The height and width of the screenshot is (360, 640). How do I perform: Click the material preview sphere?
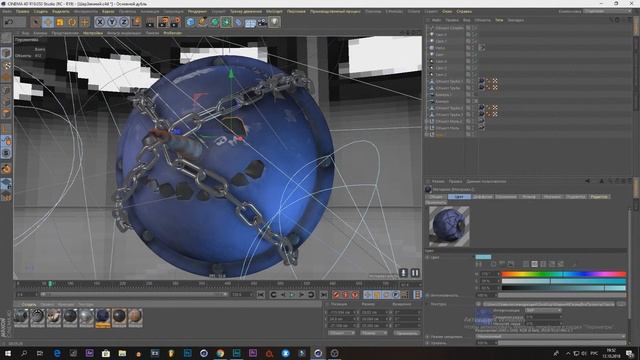(x=449, y=226)
